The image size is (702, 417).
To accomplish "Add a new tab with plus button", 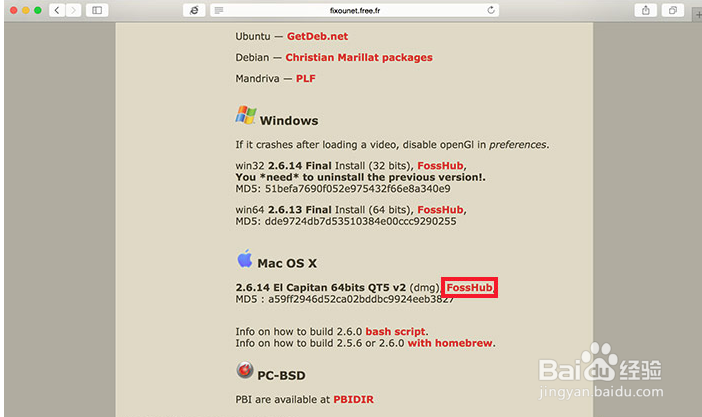I will pos(698,14).
